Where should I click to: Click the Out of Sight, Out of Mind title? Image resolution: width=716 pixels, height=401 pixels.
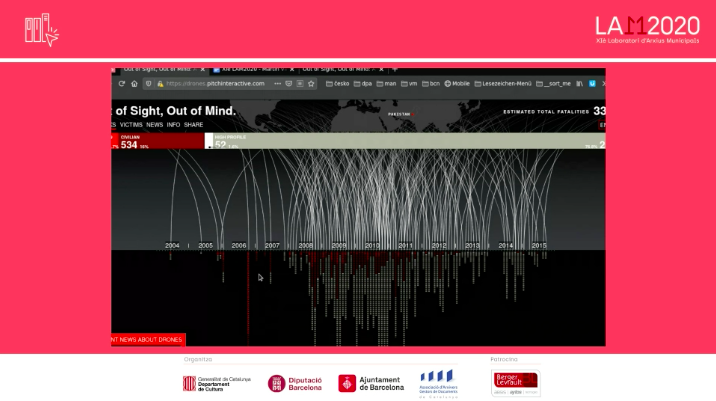click(174, 111)
